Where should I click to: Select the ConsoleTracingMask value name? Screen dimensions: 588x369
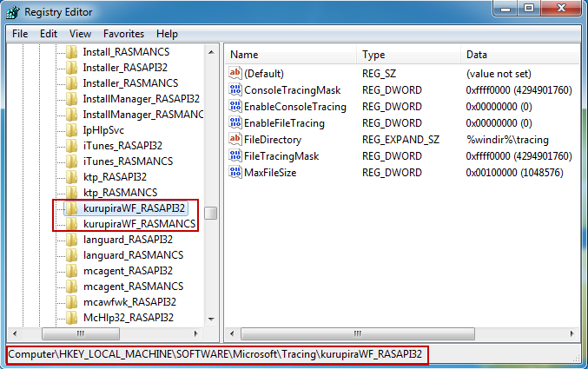[292, 90]
